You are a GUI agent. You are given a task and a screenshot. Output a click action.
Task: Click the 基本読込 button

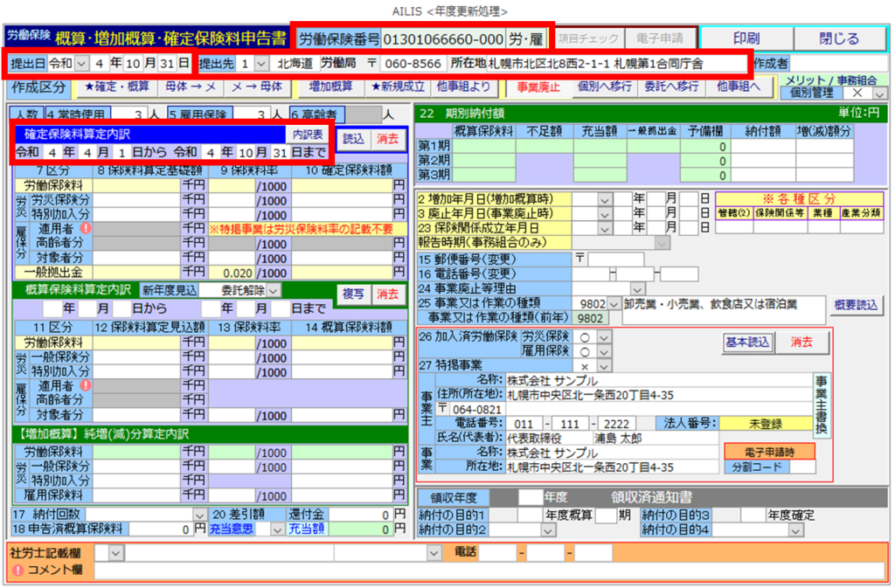point(746,342)
